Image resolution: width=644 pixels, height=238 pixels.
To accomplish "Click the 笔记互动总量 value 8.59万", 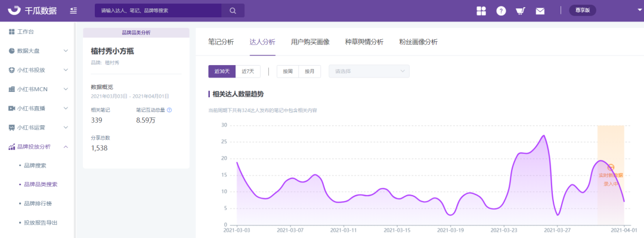I will click(x=146, y=120).
